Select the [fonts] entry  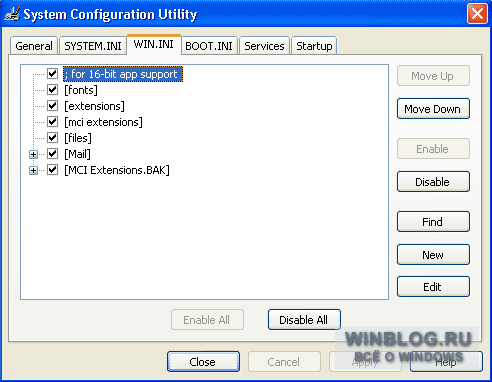[x=81, y=90]
